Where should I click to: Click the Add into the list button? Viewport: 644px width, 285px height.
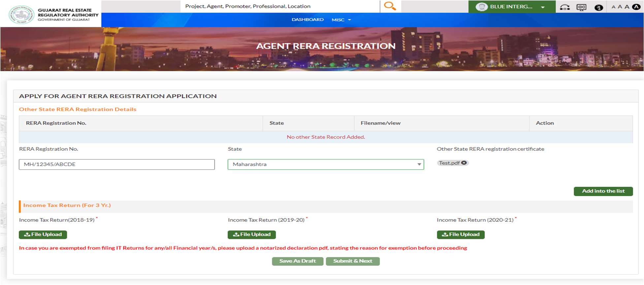coord(603,191)
